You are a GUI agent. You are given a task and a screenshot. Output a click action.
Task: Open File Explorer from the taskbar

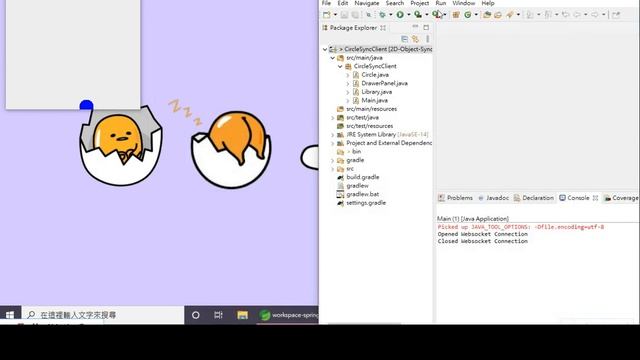[242, 315]
